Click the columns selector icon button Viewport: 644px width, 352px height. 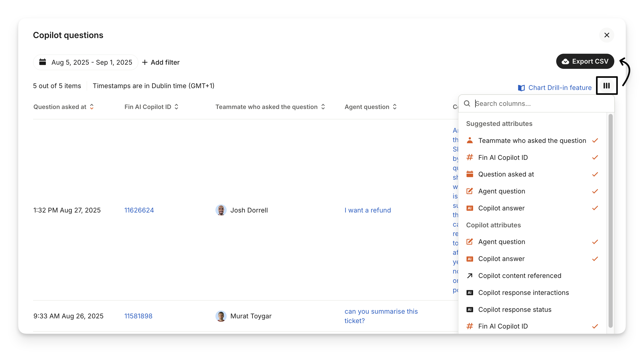coord(606,86)
